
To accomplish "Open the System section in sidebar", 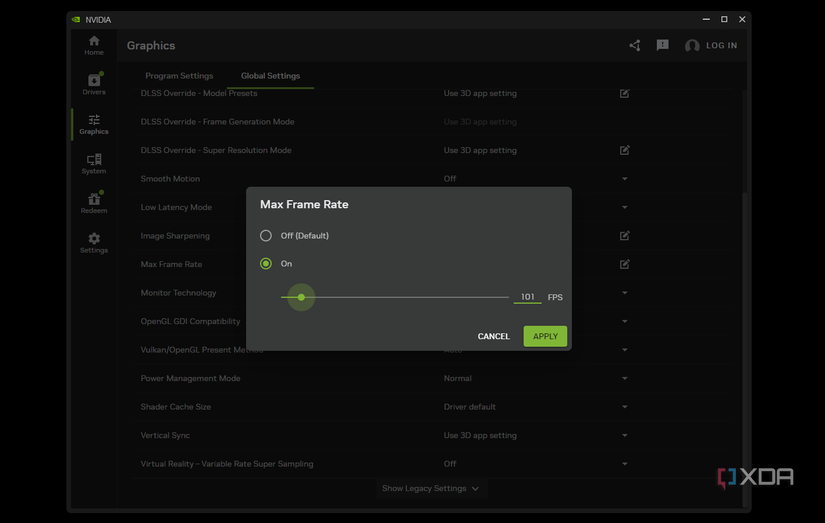I will (x=94, y=164).
